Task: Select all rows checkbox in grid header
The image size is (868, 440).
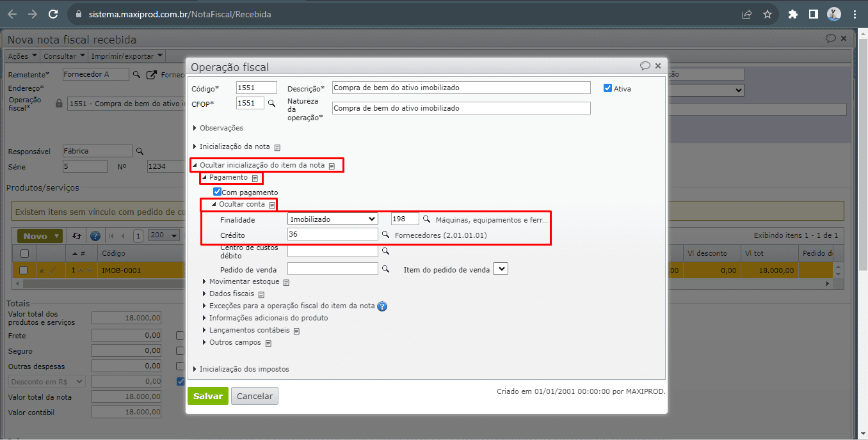Action: tap(24, 253)
